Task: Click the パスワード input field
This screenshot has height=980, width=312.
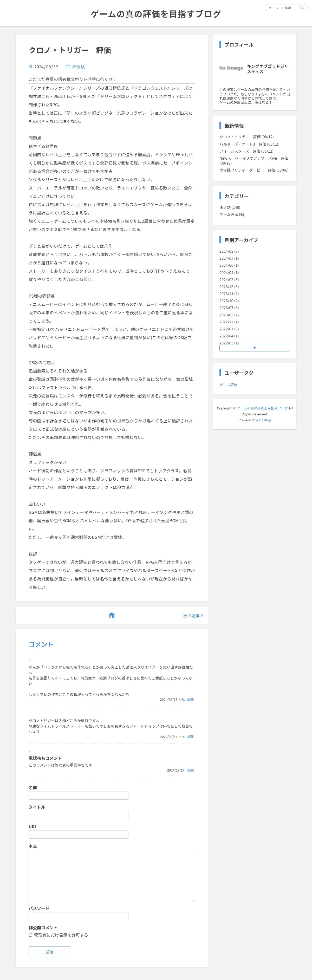Action: [78, 916]
